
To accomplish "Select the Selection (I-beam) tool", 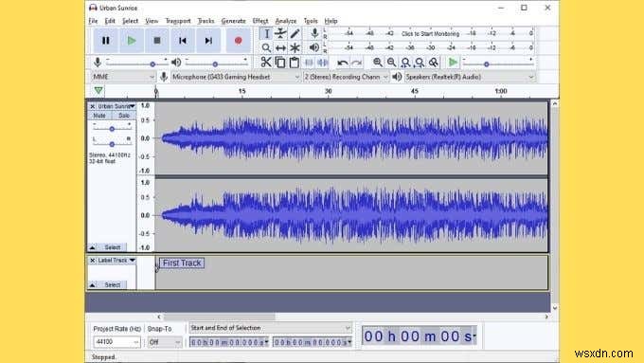I will pos(266,34).
